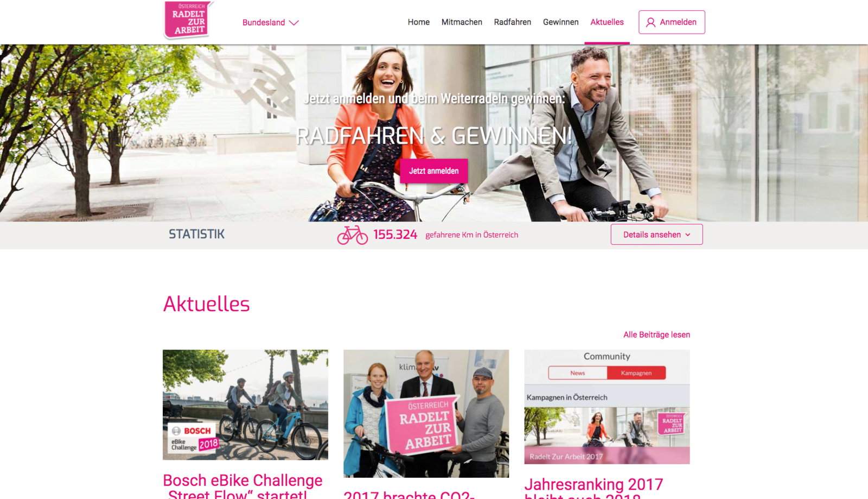Image resolution: width=868 pixels, height=499 pixels.
Task: Open the Community Kampagnen thumbnail
Action: tap(607, 407)
